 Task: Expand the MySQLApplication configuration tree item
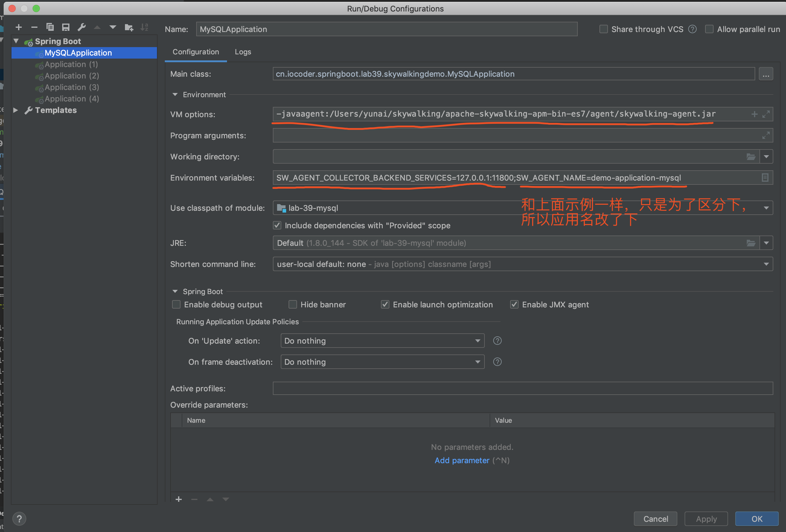pos(78,52)
